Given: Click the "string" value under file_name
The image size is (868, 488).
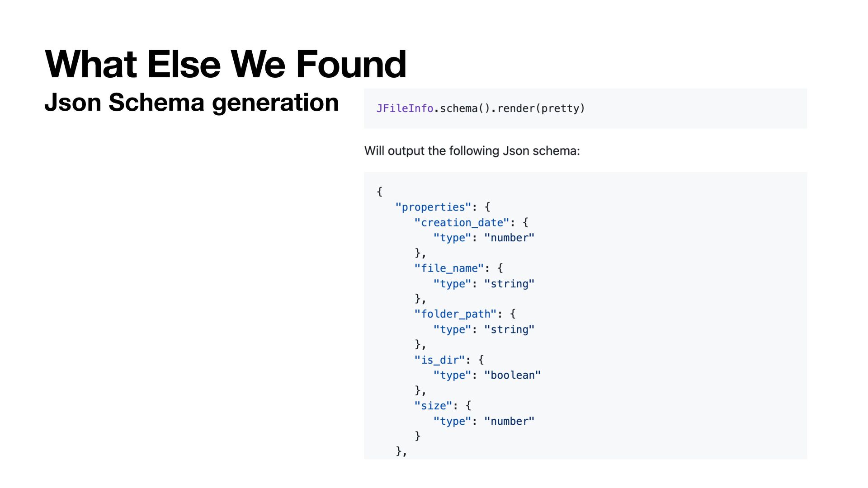Looking at the screenshot, I should click(x=509, y=284).
